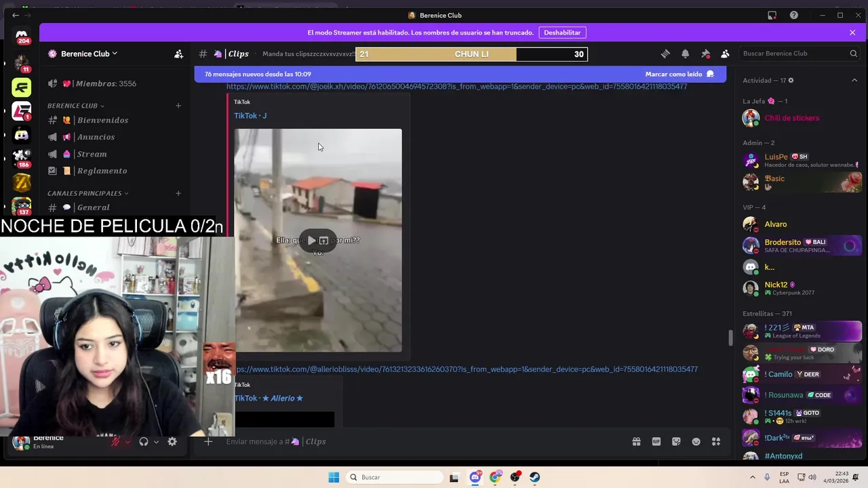The width and height of the screenshot is (868, 488).
Task: Open the golden Z server icon
Action: (22, 182)
